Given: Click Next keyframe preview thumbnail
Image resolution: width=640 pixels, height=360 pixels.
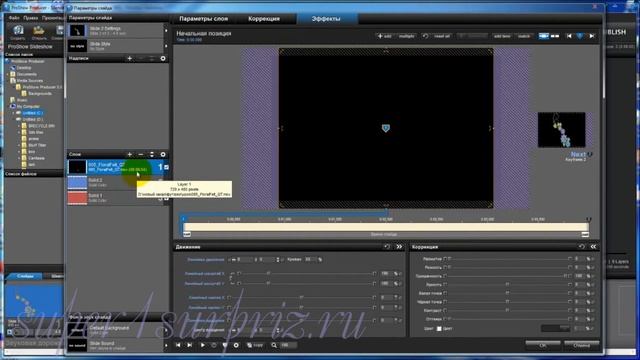Looking at the screenshot, I should click(x=561, y=130).
